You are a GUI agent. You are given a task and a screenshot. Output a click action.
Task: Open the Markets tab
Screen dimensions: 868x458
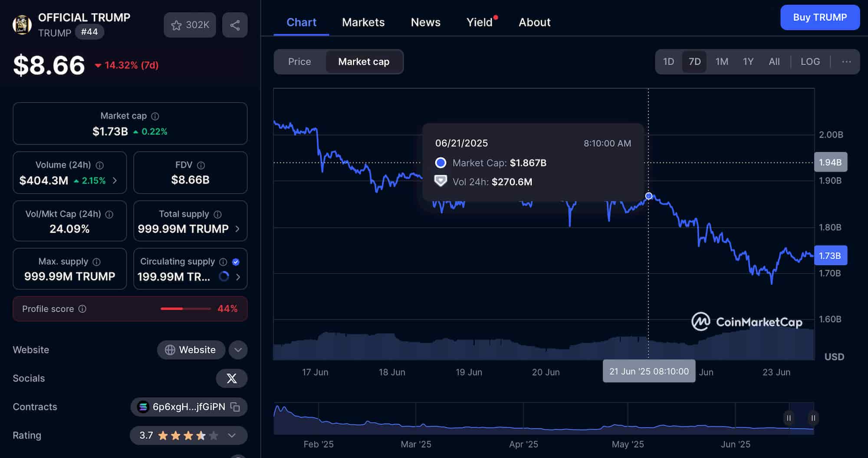click(x=363, y=22)
